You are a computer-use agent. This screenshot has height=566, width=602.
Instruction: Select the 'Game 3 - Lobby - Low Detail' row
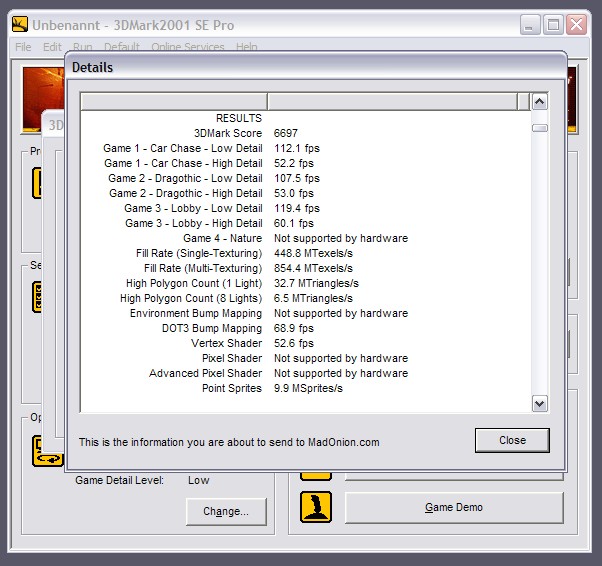click(x=305, y=208)
